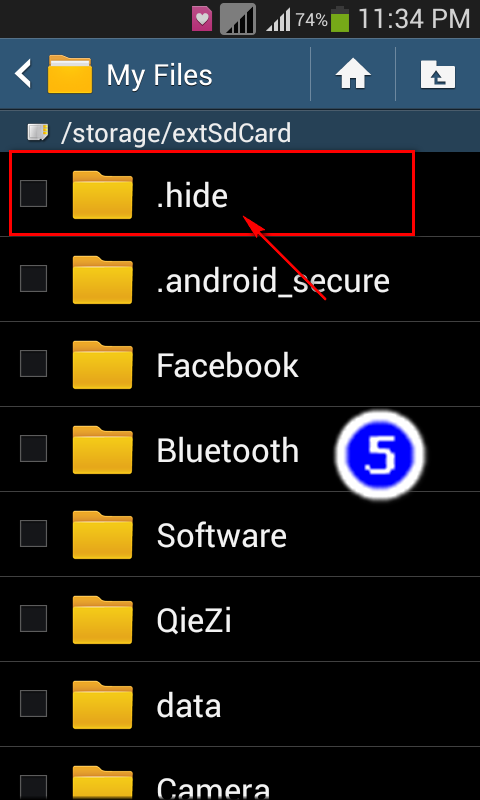Viewport: 480px width, 800px height.
Task: Enable the checkbox beside data folder
Action: (33, 704)
